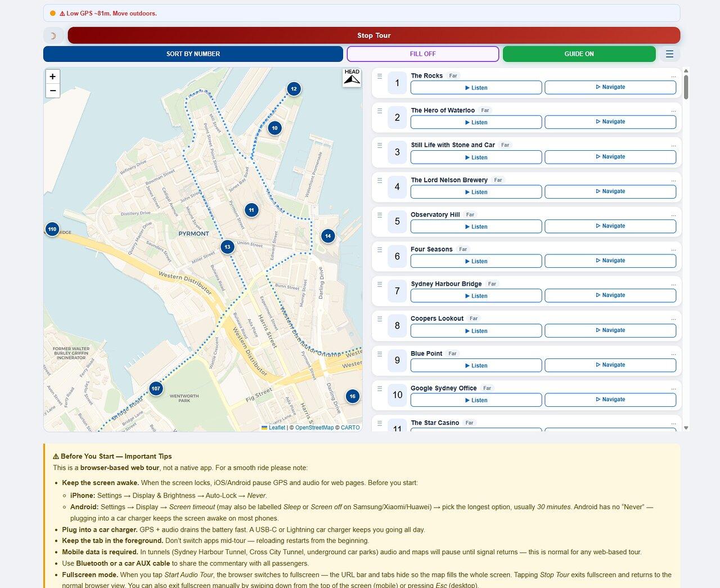Stop the tour

[374, 35]
